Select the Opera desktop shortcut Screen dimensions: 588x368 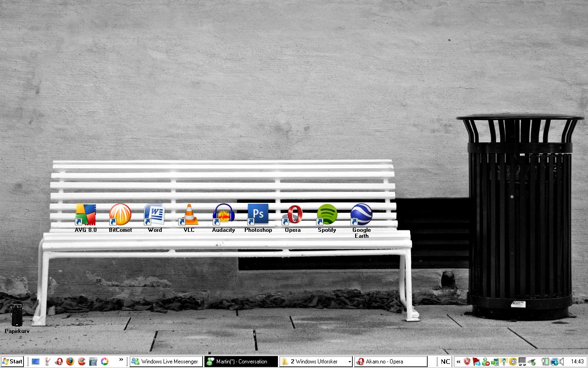(293, 218)
